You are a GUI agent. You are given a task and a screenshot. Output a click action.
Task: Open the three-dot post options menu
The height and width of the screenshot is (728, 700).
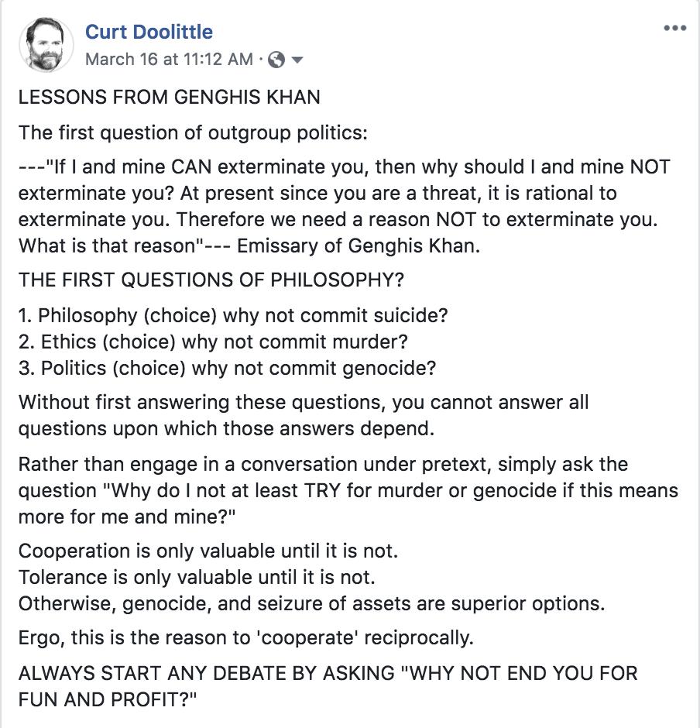(674, 29)
